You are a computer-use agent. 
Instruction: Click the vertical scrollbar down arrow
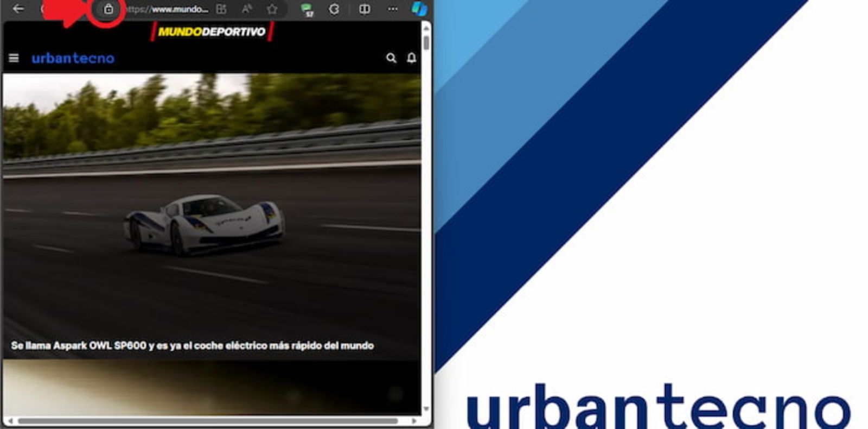tap(426, 409)
